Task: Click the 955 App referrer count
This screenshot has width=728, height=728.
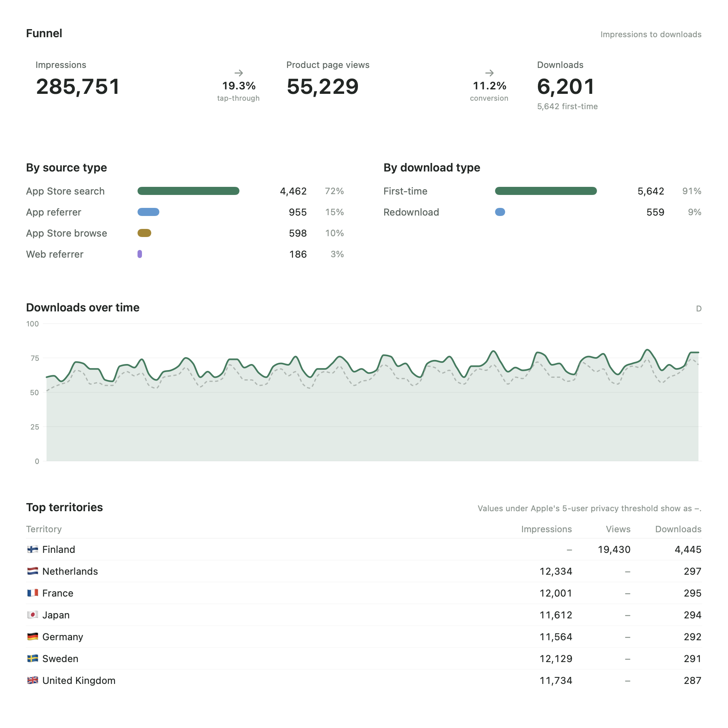Action: pos(298,212)
